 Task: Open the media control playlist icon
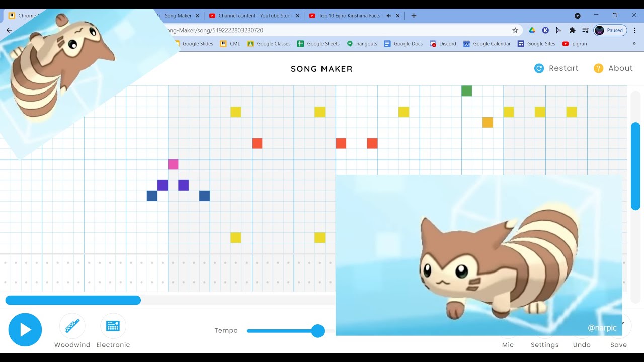coord(585,30)
